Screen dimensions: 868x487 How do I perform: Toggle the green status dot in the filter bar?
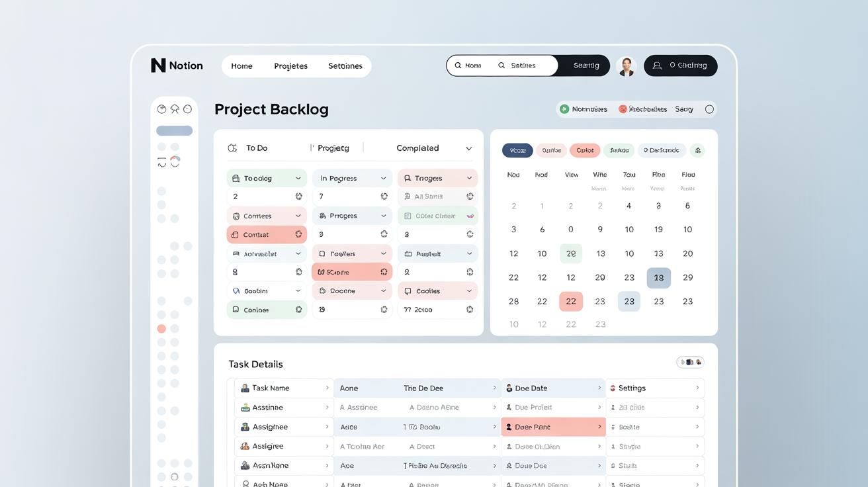(x=564, y=109)
